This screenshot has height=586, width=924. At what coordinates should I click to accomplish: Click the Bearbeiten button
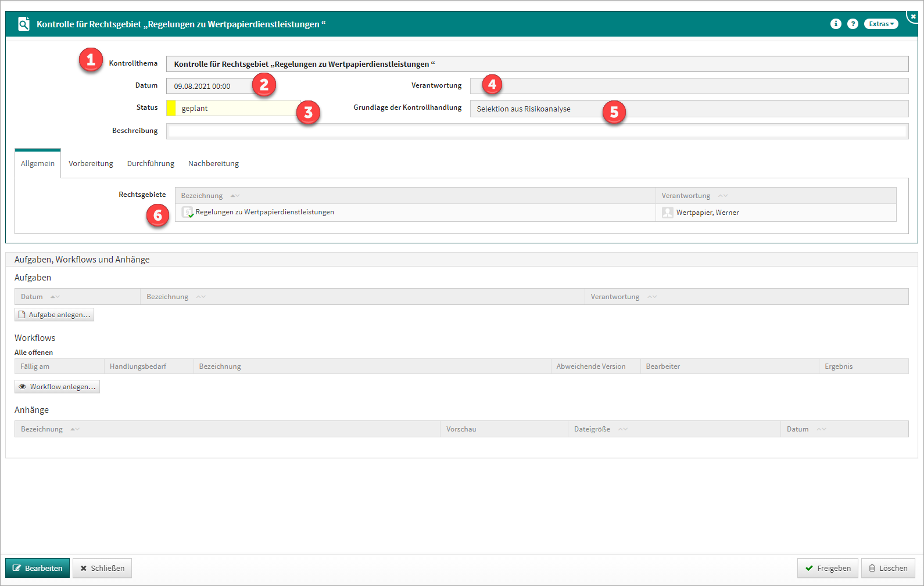pos(38,568)
